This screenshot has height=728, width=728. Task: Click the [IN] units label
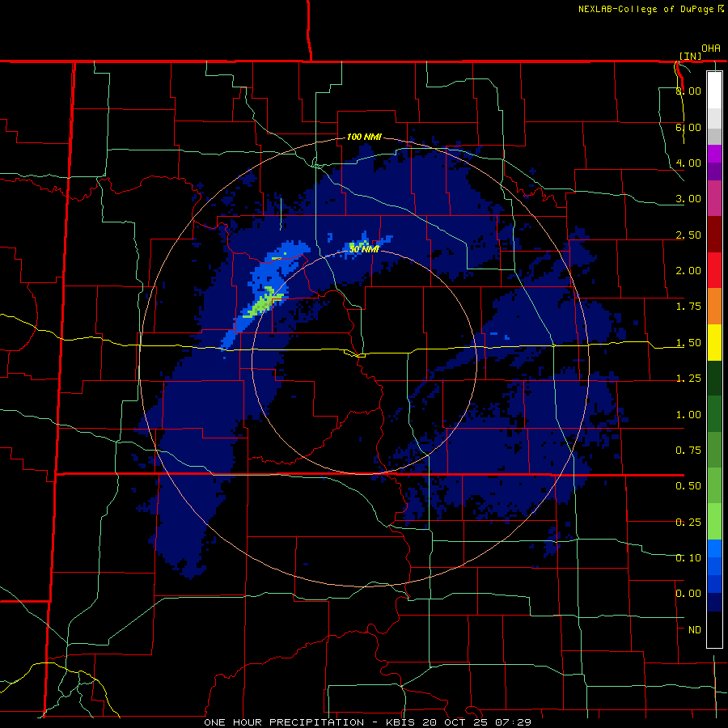691,56
